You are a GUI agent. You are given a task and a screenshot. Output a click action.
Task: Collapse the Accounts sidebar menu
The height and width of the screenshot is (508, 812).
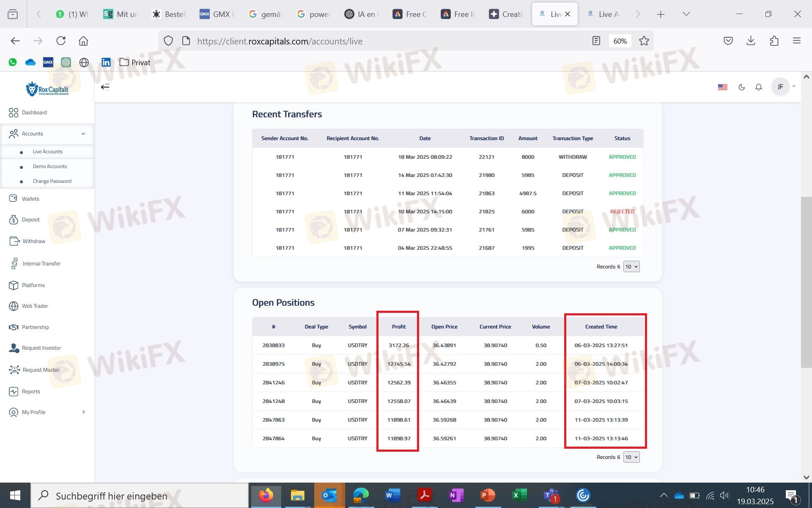[x=47, y=134]
